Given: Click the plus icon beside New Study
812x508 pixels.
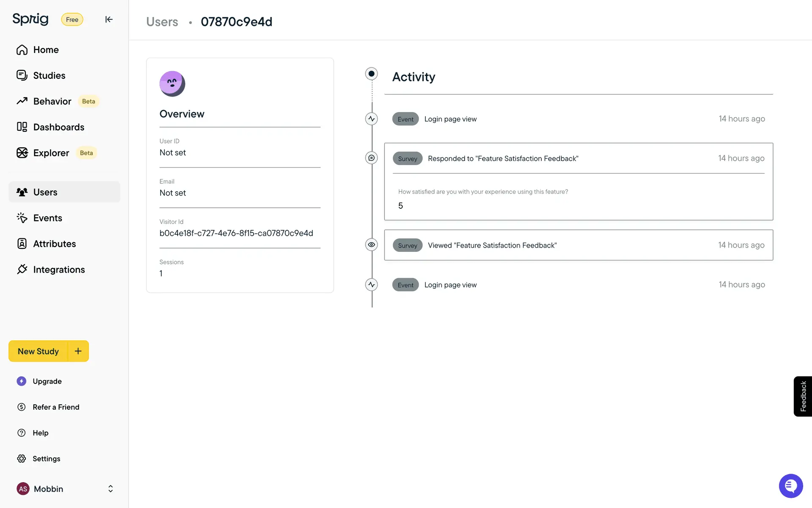Looking at the screenshot, I should [78, 351].
